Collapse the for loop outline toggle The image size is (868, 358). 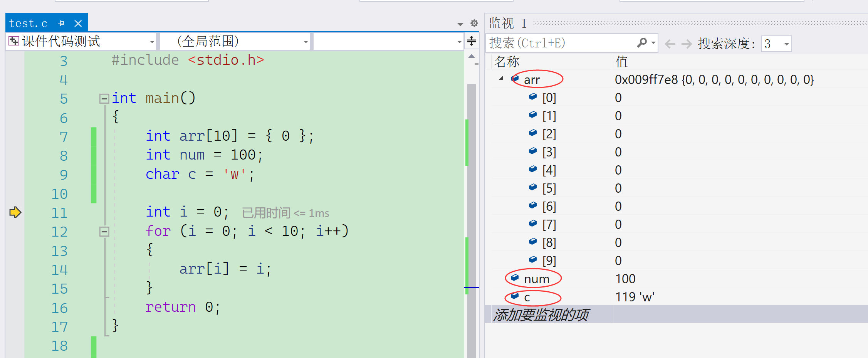tap(104, 232)
